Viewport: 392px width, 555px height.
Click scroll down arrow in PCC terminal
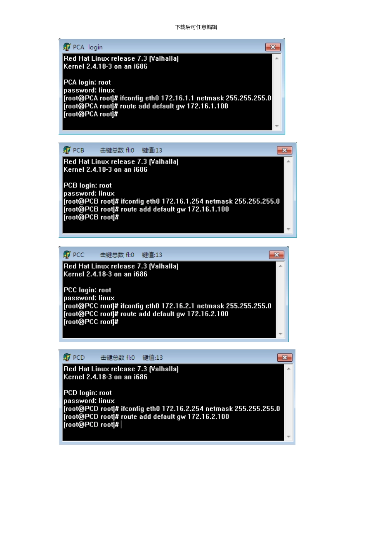[281, 334]
